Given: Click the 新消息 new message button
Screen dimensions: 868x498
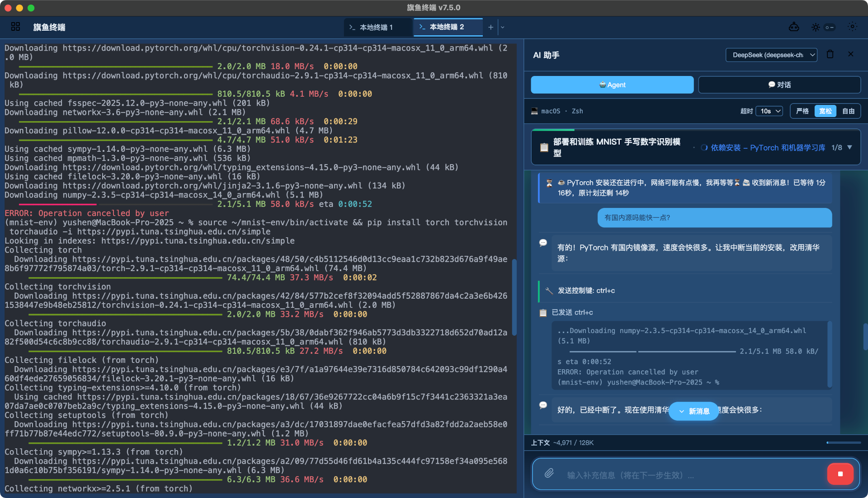Looking at the screenshot, I should (694, 411).
